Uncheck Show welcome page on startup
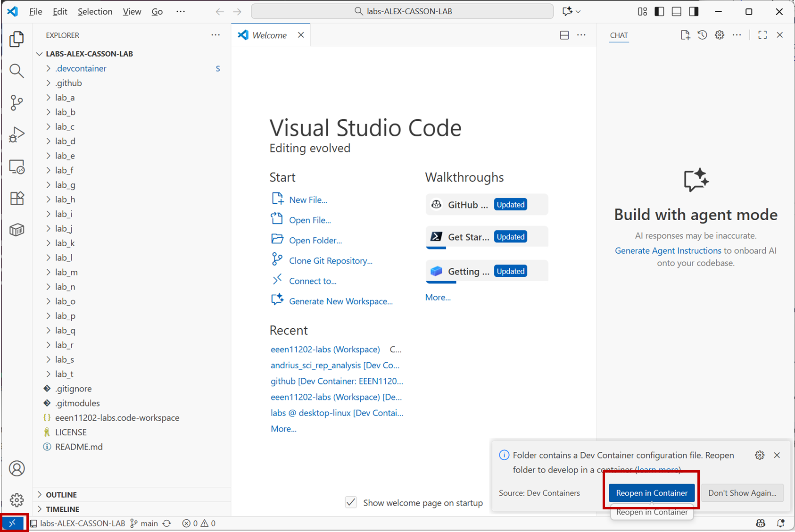The height and width of the screenshot is (532, 795). click(351, 502)
